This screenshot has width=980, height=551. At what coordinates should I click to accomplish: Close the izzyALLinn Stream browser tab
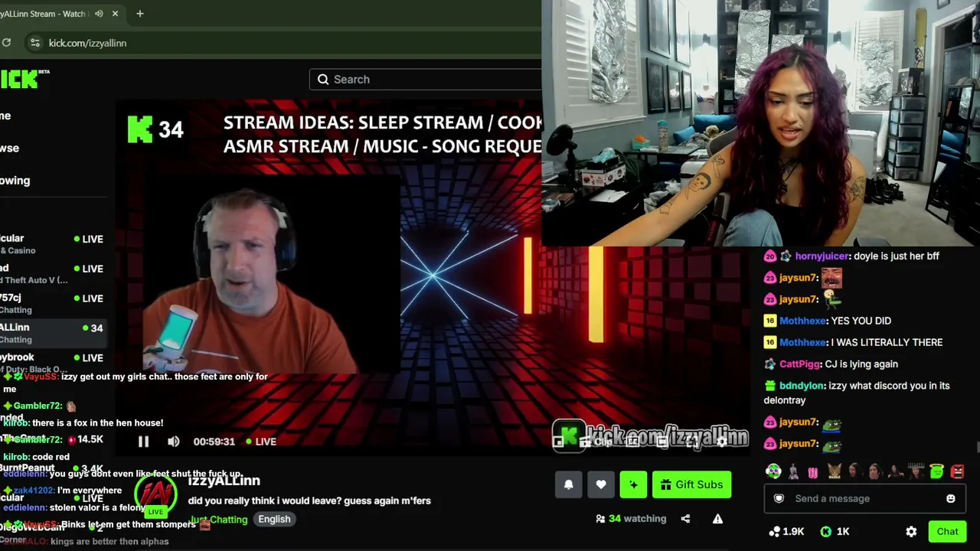pyautogui.click(x=116, y=14)
